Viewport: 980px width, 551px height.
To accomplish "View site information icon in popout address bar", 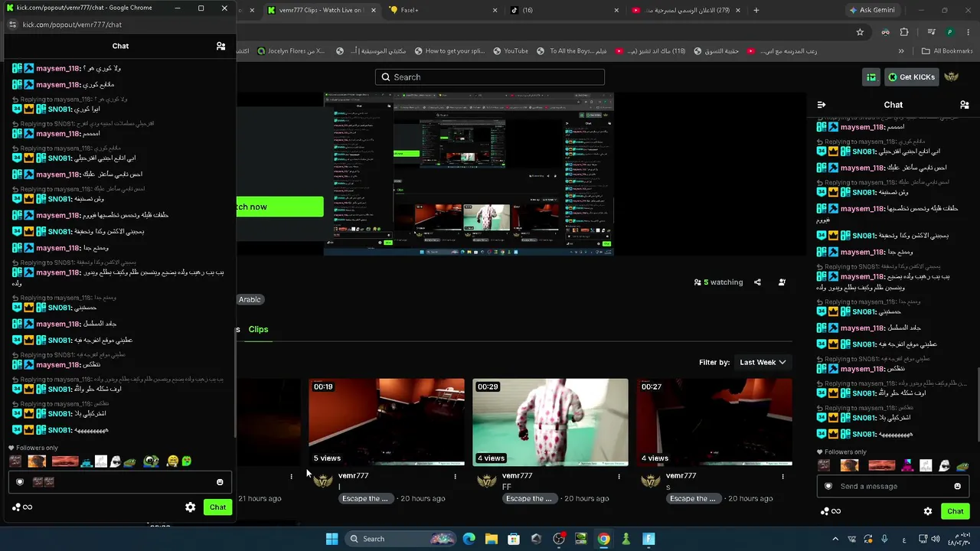I will pos(12,24).
